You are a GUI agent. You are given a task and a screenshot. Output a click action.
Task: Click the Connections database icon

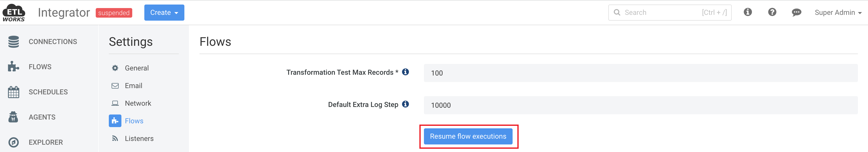(x=14, y=42)
